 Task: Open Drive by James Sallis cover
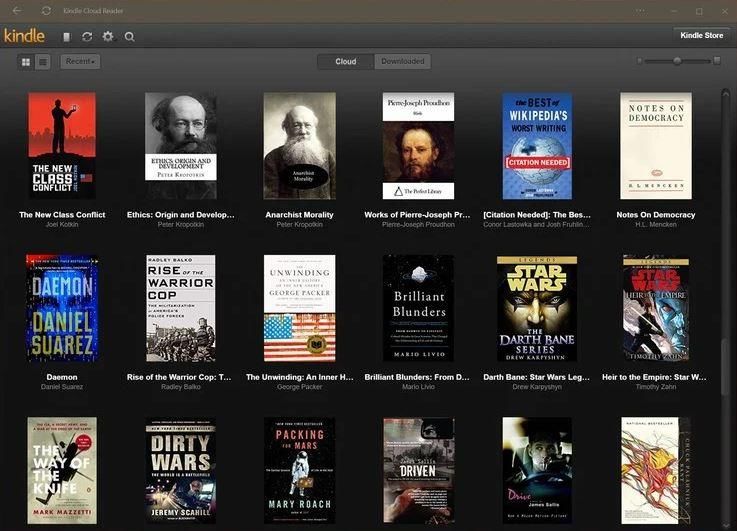[537, 470]
